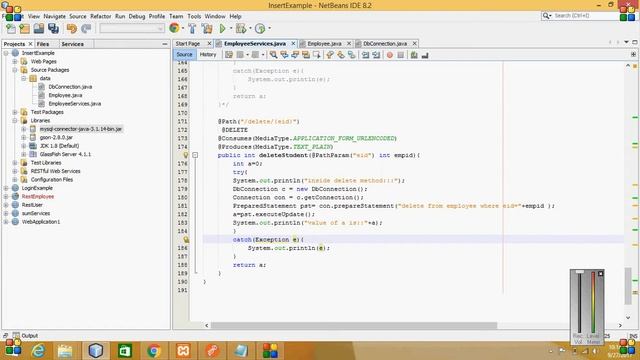Click the Last Edit editor toolbar icon
640x360 pixels.
pos(229,55)
